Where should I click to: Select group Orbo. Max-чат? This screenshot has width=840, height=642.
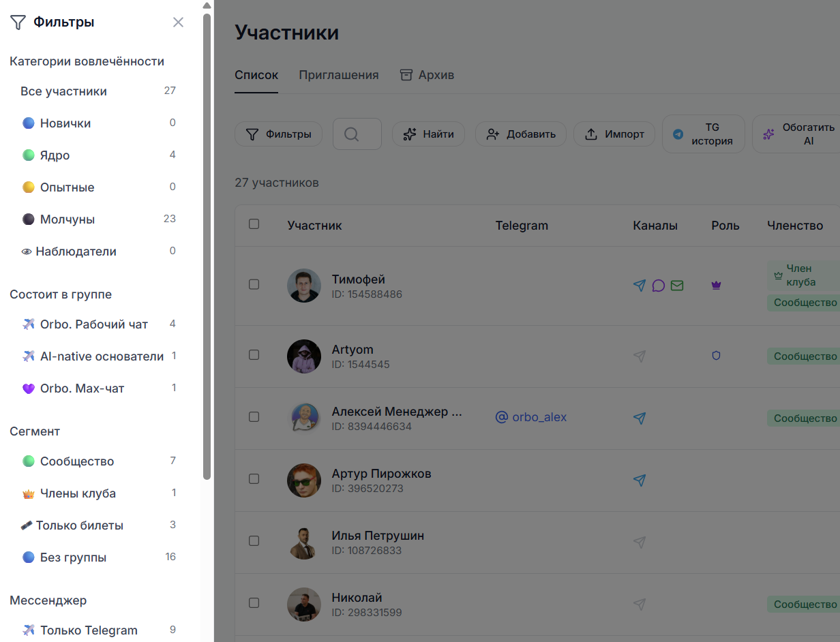[98, 388]
